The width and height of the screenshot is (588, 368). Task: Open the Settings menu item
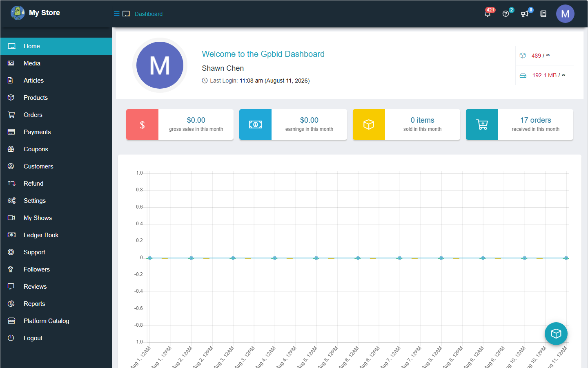pos(56,201)
